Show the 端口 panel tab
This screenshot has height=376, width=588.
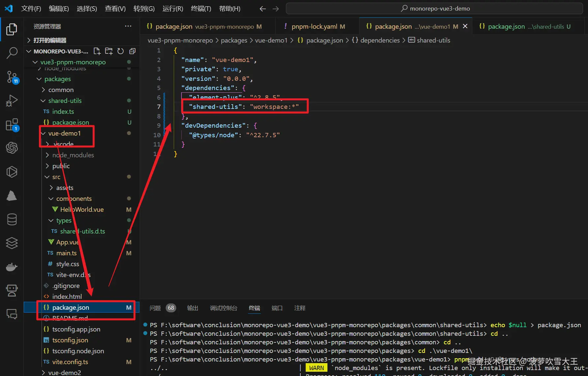(277, 308)
